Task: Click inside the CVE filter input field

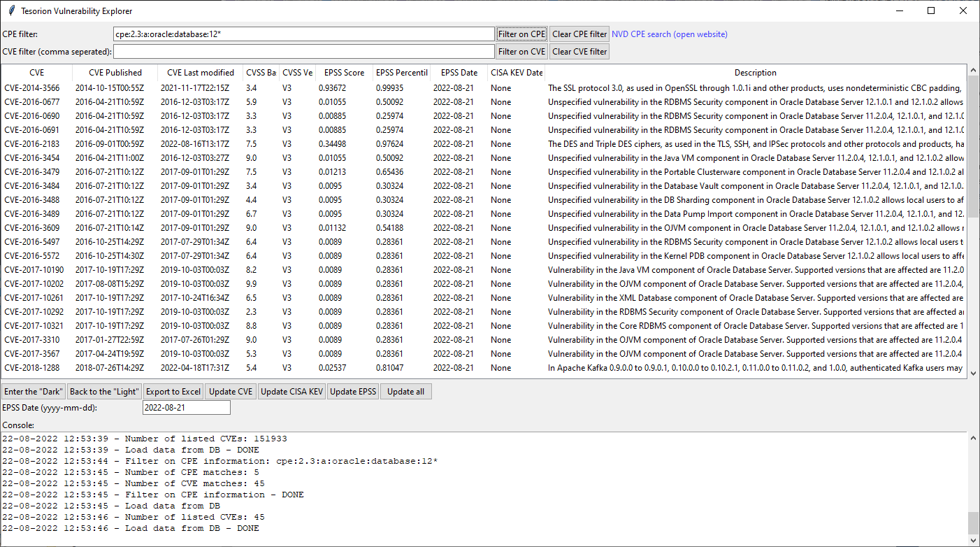Action: [x=304, y=50]
